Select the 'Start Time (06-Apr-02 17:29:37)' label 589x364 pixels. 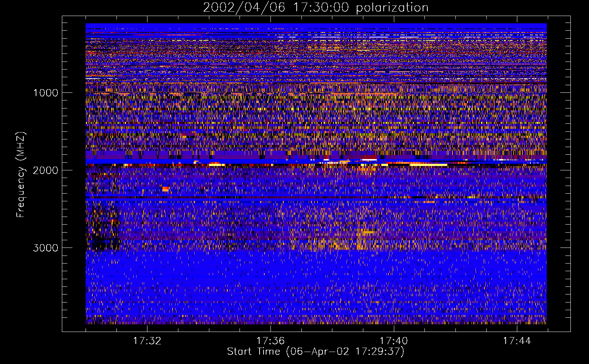tap(316, 352)
